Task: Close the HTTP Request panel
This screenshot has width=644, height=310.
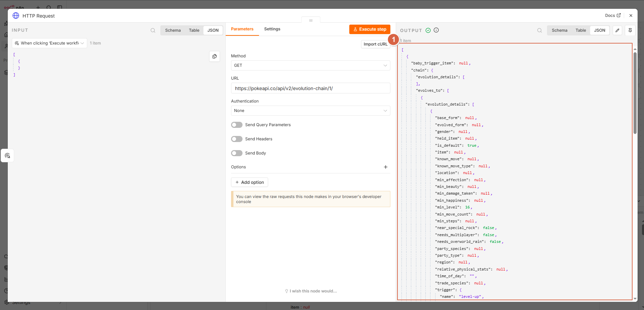Action: (x=631, y=16)
